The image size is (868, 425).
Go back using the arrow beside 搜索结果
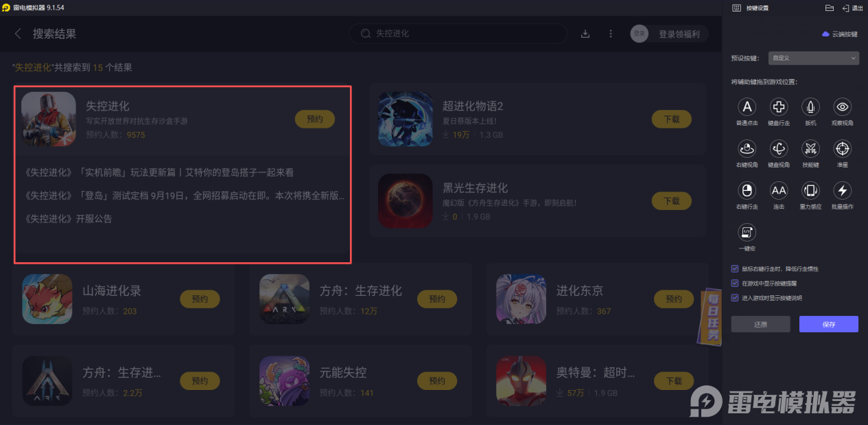(x=19, y=34)
